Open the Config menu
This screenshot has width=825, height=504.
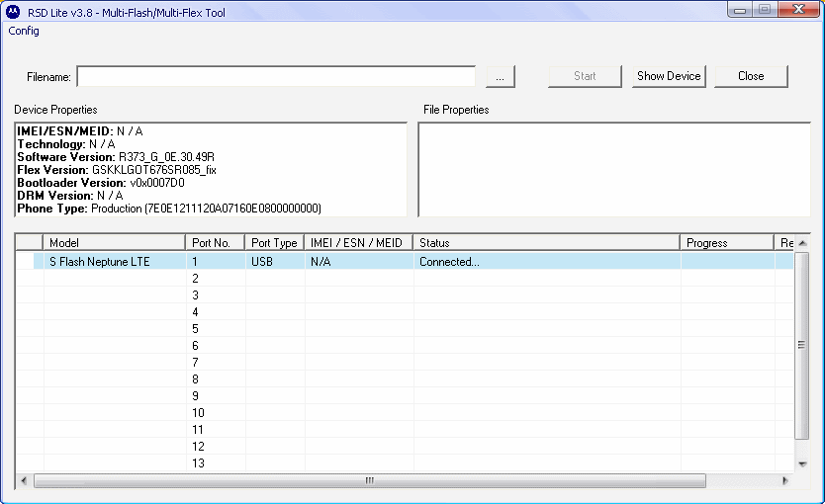click(24, 31)
